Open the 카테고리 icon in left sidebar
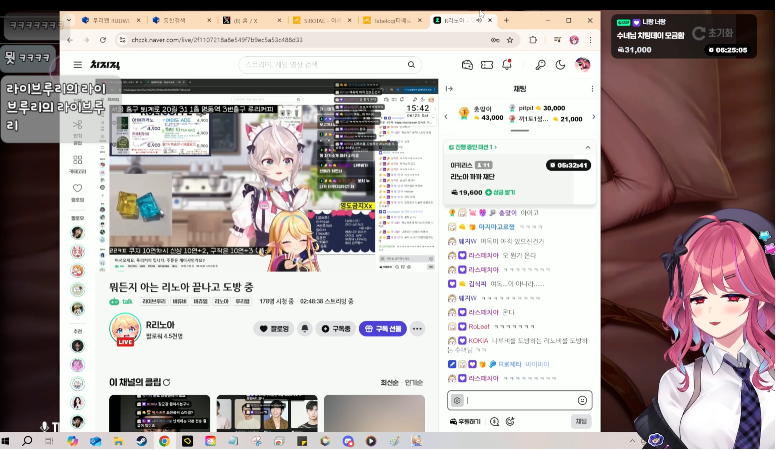Viewport: 776px width, 450px height. pyautogui.click(x=78, y=164)
